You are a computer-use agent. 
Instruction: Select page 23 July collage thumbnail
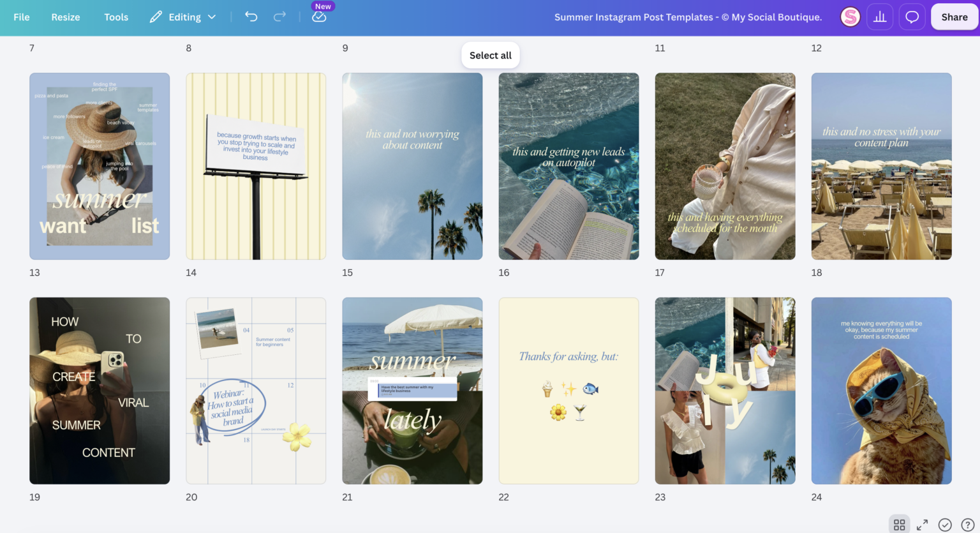(725, 391)
